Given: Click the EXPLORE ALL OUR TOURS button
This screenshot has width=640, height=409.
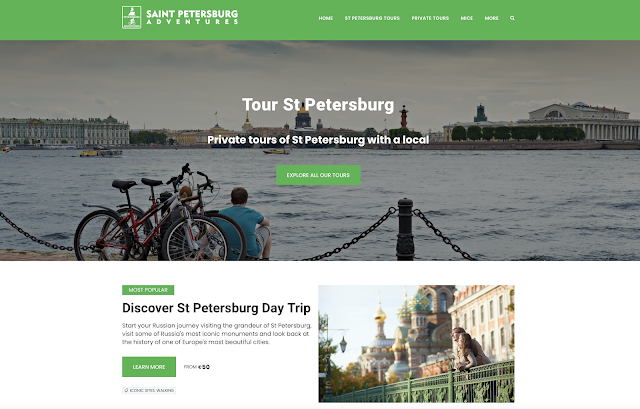Looking at the screenshot, I should click(x=318, y=175).
